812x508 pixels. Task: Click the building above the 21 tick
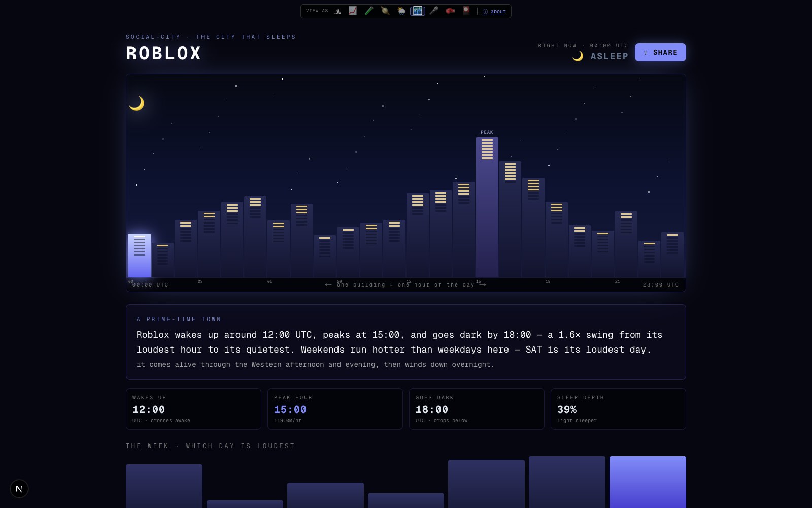pyautogui.click(x=626, y=244)
